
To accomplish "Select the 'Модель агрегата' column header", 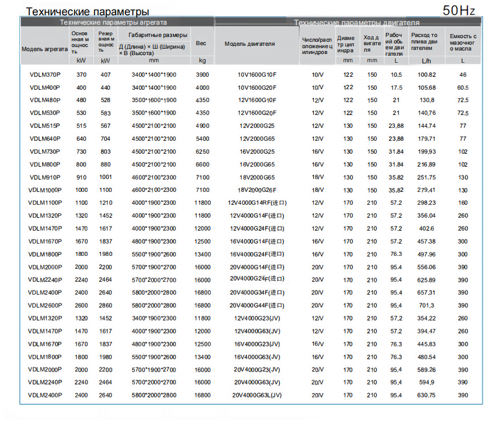I will (x=45, y=49).
